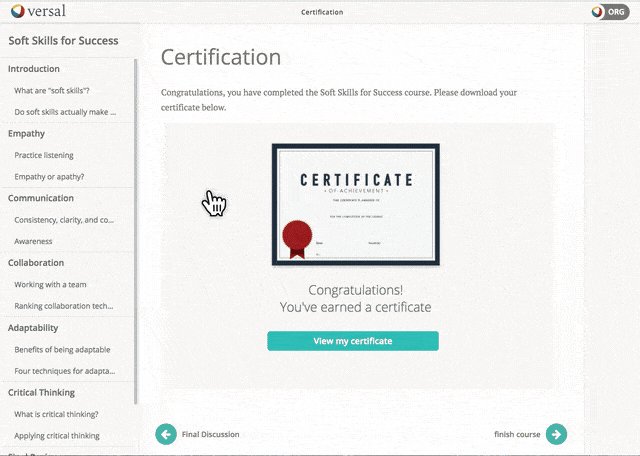Click the sidebar scrollbar
Screen dimensions: 640x456
tap(136, 231)
